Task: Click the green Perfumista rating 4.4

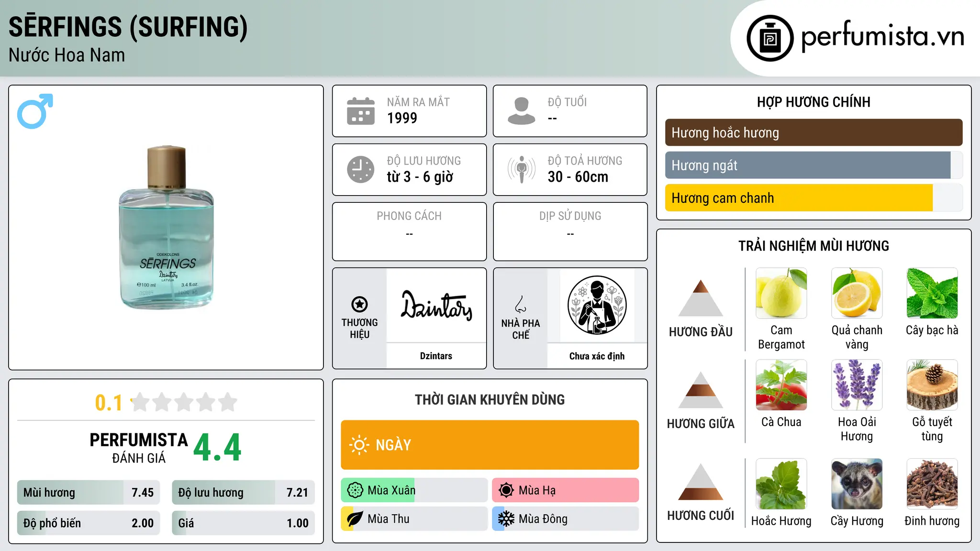Action: pyautogui.click(x=218, y=448)
